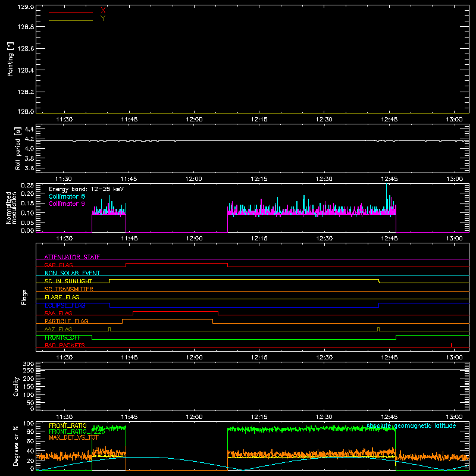Click the red 'X' legend label
The height and width of the screenshot is (476, 476).
click(103, 10)
